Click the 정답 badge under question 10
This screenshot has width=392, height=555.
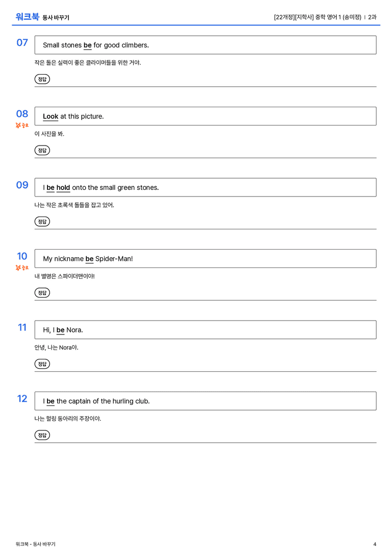point(42,293)
